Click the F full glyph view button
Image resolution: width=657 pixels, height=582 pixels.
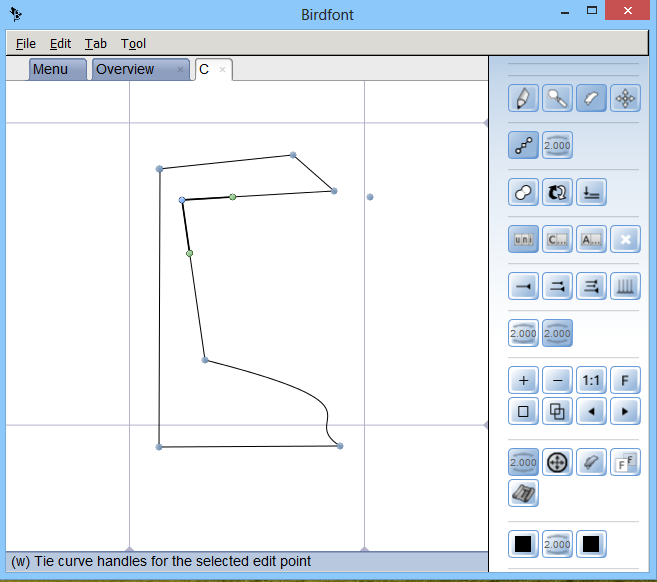tap(625, 380)
